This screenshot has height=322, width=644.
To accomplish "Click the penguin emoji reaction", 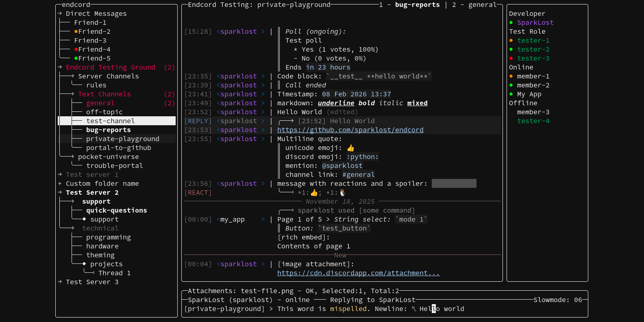I will 342,193.
